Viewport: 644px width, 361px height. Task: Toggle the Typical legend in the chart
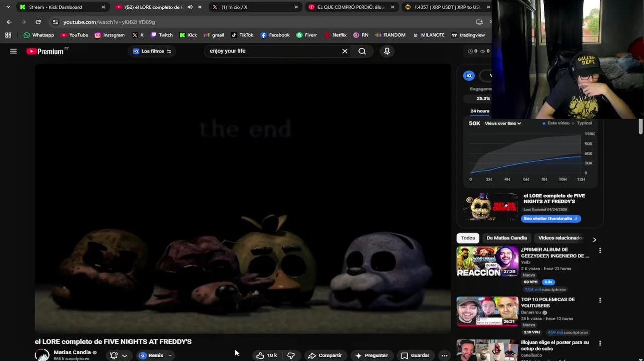click(x=582, y=123)
